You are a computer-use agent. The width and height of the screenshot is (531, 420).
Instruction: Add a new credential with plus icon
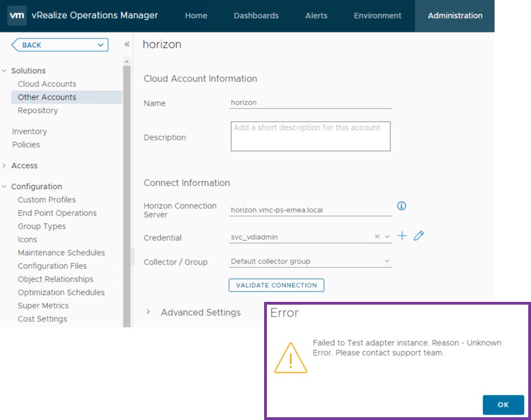point(402,236)
